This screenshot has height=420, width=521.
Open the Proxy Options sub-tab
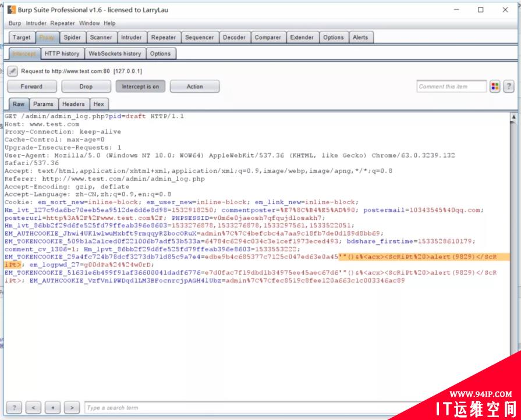coord(160,54)
